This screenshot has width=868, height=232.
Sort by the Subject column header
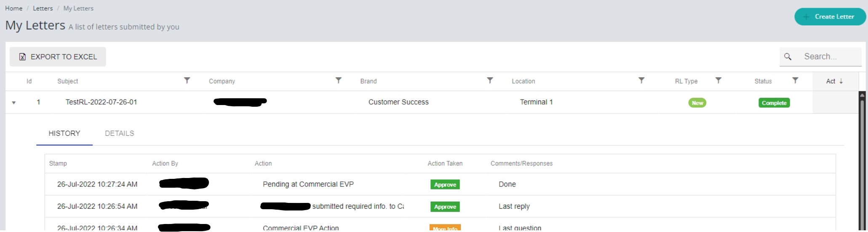(x=68, y=81)
